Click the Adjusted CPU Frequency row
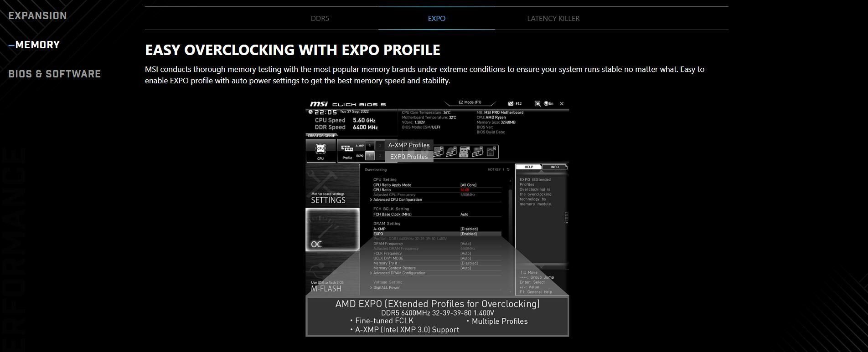The image size is (868, 352). point(437,195)
